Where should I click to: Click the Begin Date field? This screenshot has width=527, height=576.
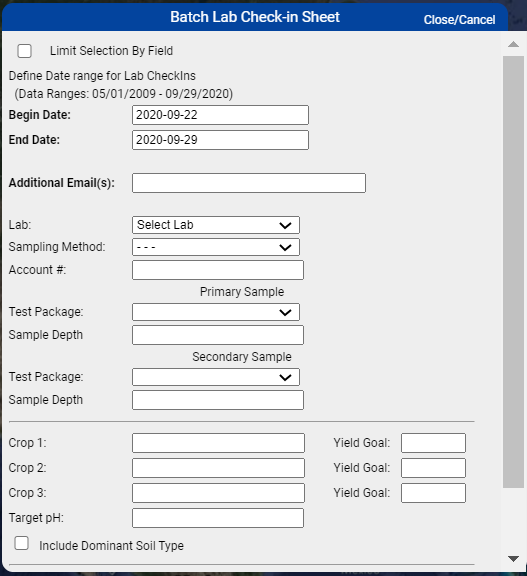pos(220,115)
